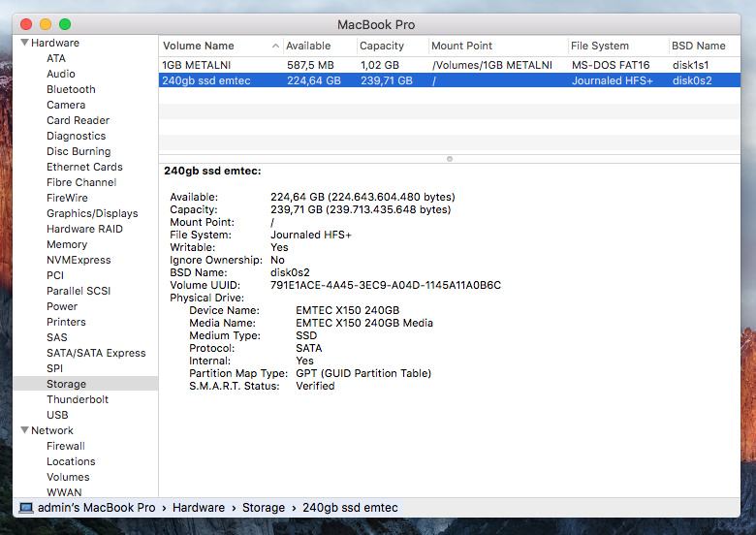Select Bluetooth in the sidebar

coord(71,89)
